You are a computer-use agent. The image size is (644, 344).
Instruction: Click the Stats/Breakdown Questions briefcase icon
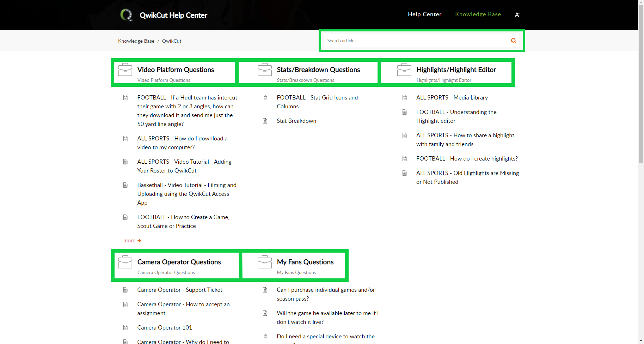click(265, 70)
